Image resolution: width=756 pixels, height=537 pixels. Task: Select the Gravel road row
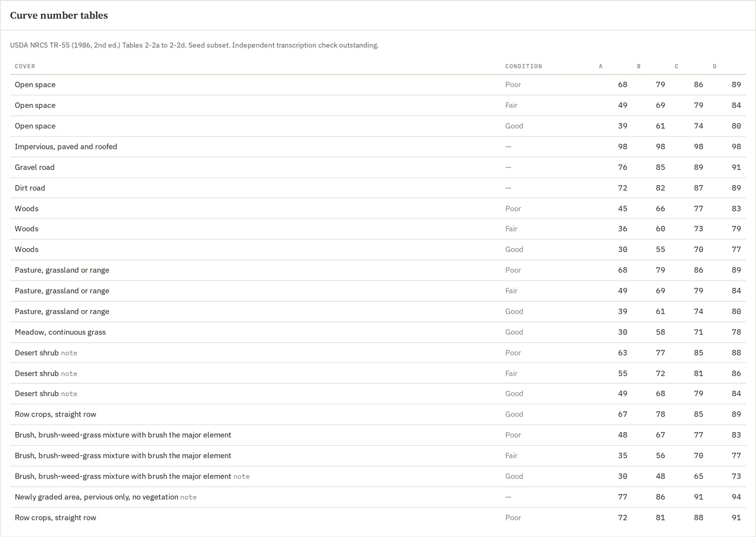click(378, 167)
